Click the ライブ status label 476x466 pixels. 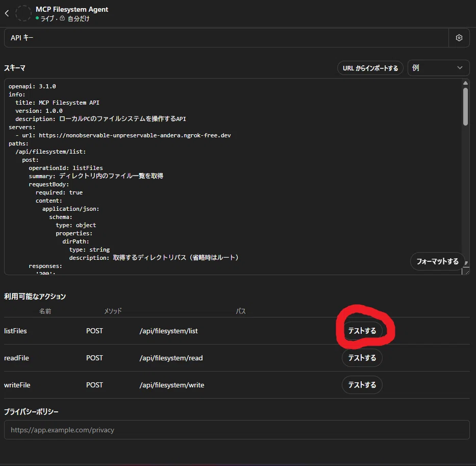coord(47,18)
